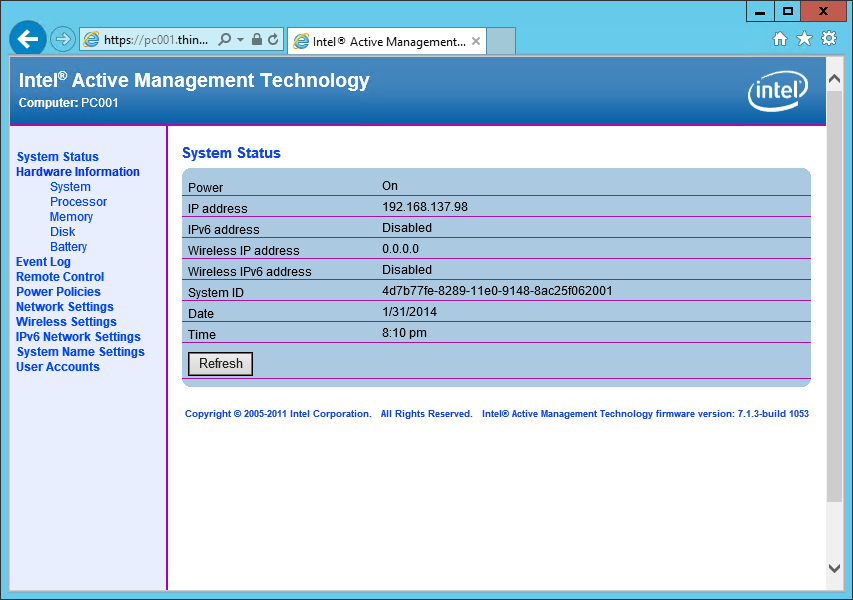This screenshot has width=853, height=600.
Task: Open Favorites with the star icon
Action: [x=804, y=39]
